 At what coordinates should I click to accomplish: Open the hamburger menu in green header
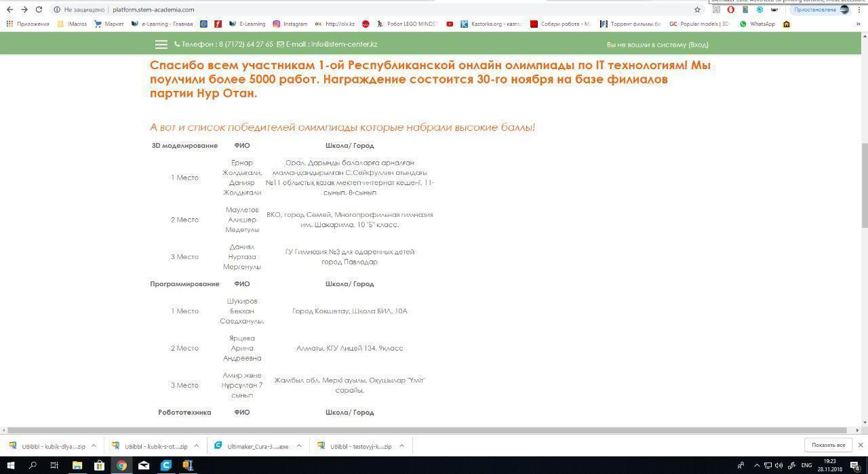click(161, 45)
